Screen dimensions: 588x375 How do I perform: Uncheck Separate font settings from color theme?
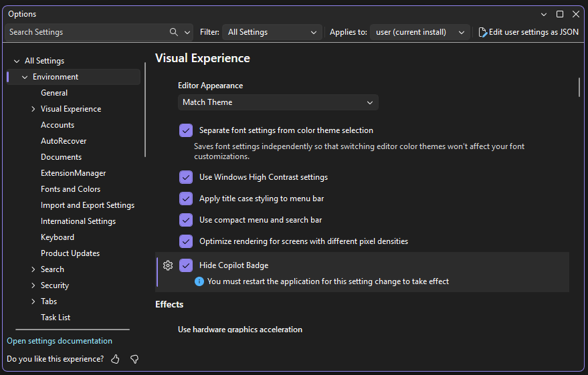pos(186,130)
